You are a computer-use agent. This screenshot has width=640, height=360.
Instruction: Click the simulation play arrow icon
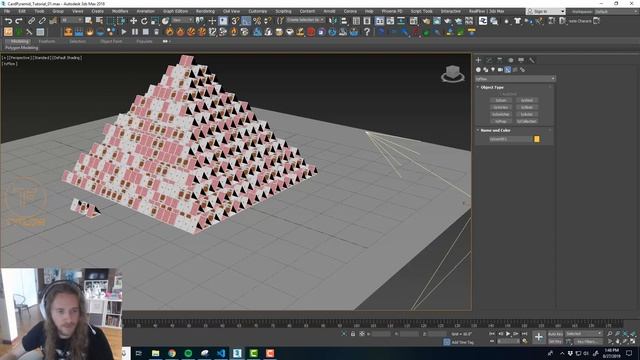pyautogui.click(x=124, y=32)
